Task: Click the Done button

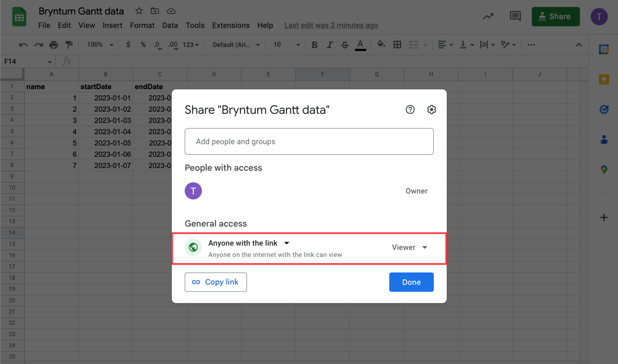Action: click(411, 282)
